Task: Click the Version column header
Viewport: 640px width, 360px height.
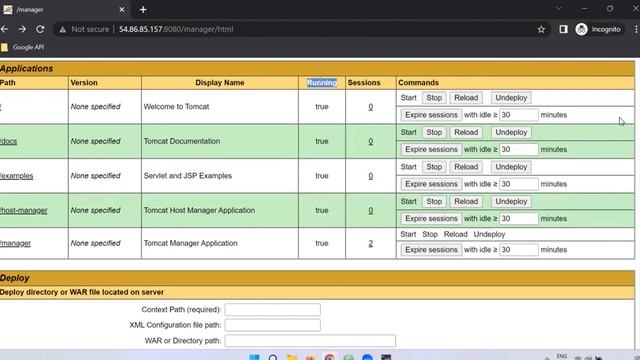Action: pos(84,83)
